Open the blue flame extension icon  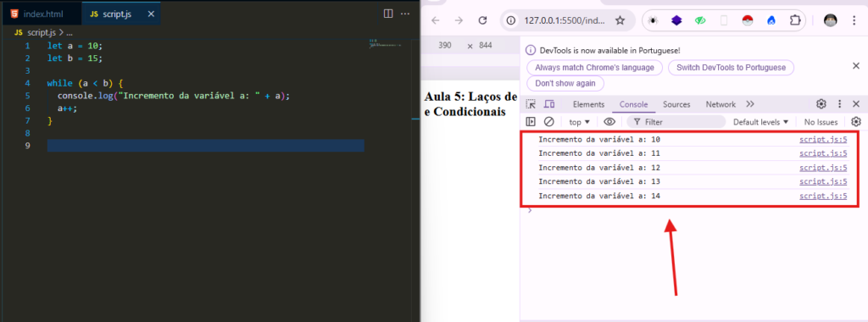coord(771,20)
